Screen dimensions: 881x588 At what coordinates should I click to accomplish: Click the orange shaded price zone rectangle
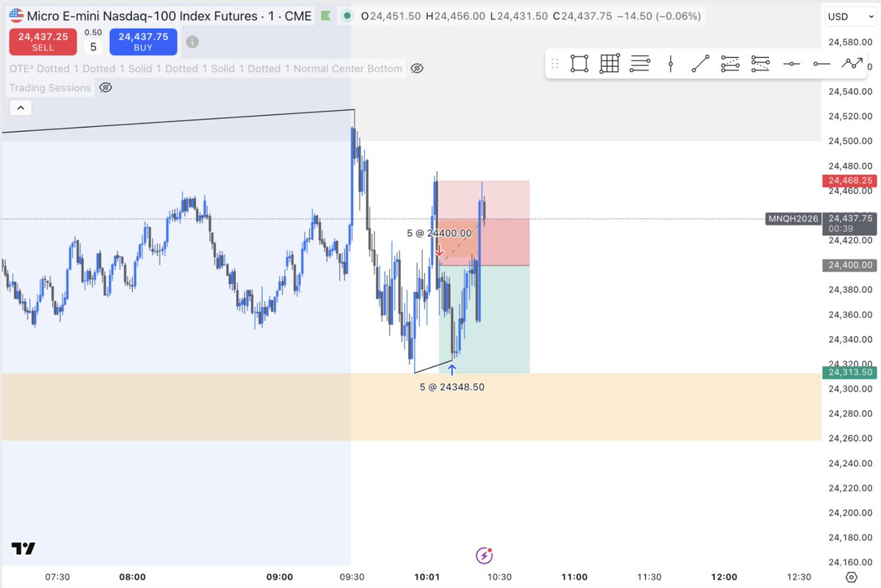(x=411, y=407)
